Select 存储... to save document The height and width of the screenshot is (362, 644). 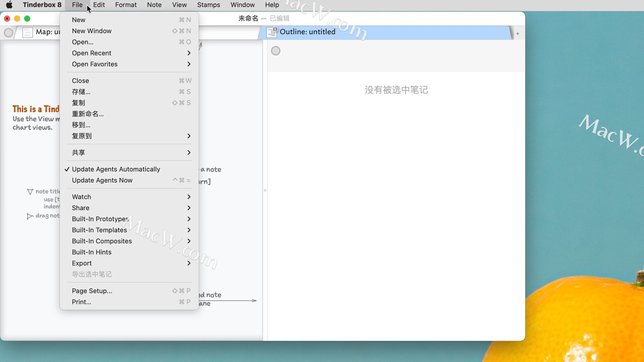click(129, 92)
